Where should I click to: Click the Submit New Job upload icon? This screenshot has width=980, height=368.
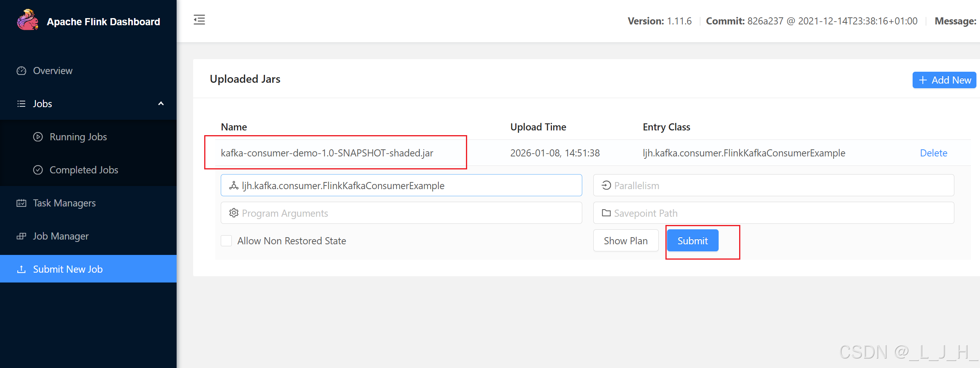(21, 269)
